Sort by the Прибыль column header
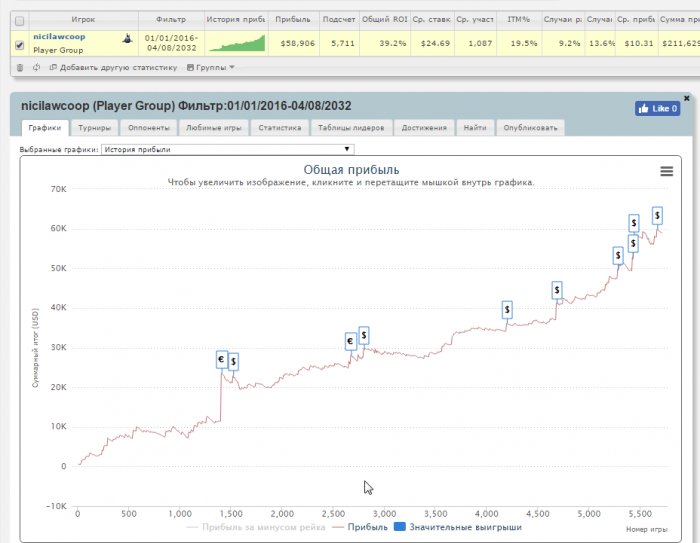This screenshot has width=700, height=543. point(293,20)
